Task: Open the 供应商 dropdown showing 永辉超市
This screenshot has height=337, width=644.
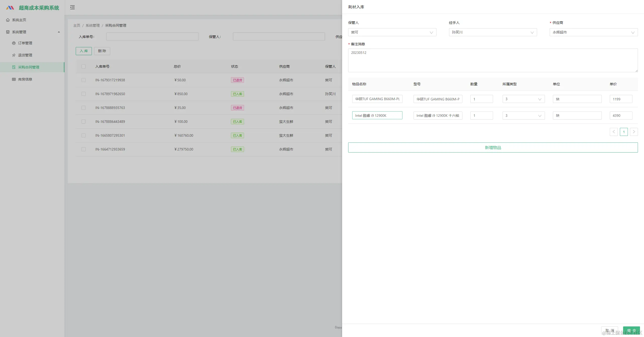Action: click(x=593, y=32)
